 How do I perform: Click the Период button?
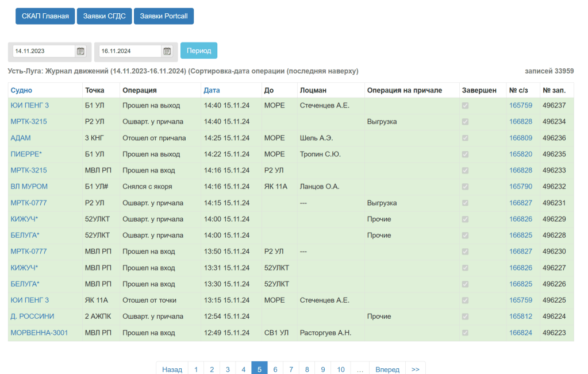(199, 51)
